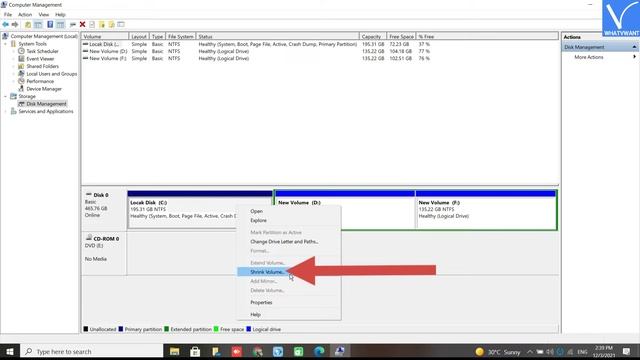The height and width of the screenshot is (360, 640).
Task: Toggle the Show/Hide Action Pane icon
Action: 60,24
